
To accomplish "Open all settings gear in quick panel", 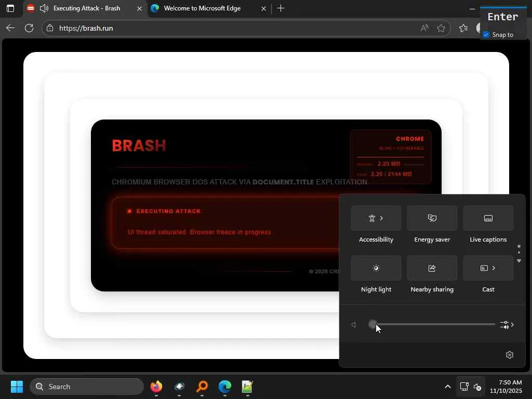I will (x=509, y=355).
